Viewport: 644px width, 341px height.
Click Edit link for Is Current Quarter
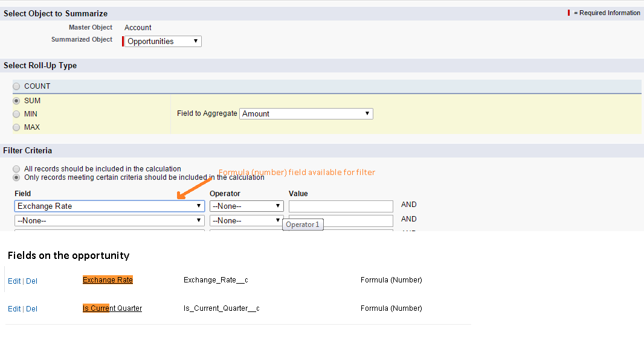tap(14, 309)
